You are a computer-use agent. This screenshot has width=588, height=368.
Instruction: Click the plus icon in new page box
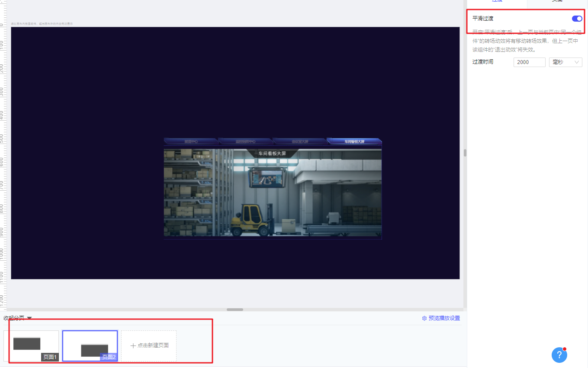point(133,346)
